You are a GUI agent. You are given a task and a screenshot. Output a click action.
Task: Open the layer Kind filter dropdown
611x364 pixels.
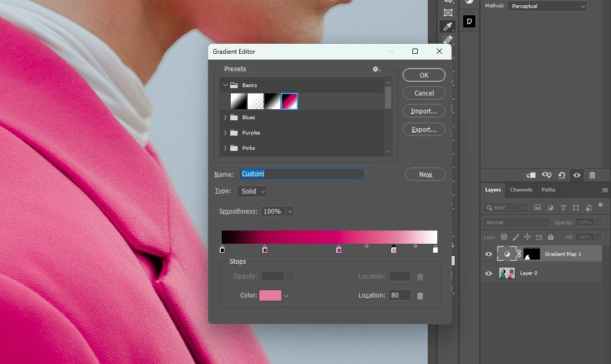(x=505, y=207)
